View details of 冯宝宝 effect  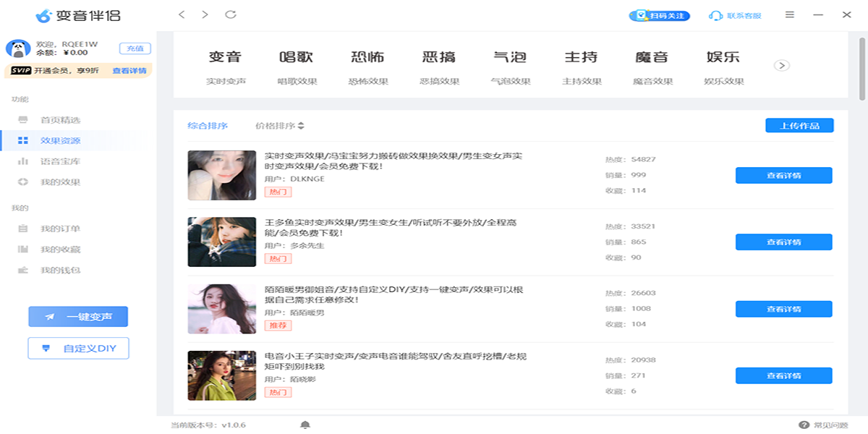(783, 175)
